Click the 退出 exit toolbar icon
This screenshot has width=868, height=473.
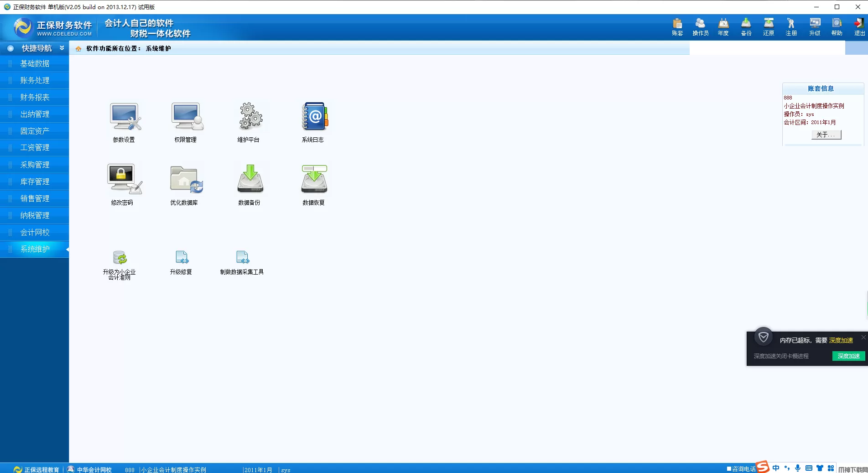(860, 26)
